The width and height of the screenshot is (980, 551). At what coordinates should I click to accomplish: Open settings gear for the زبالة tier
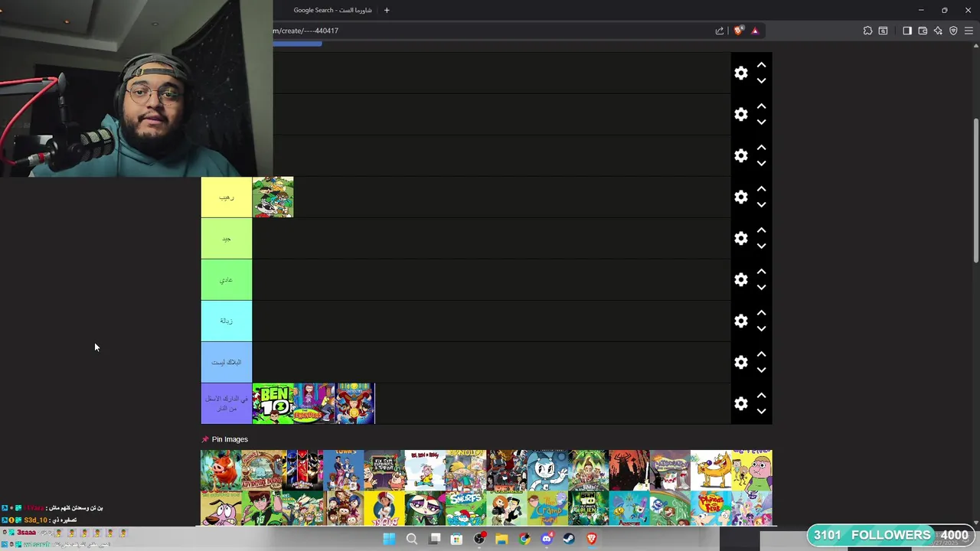[740, 321]
